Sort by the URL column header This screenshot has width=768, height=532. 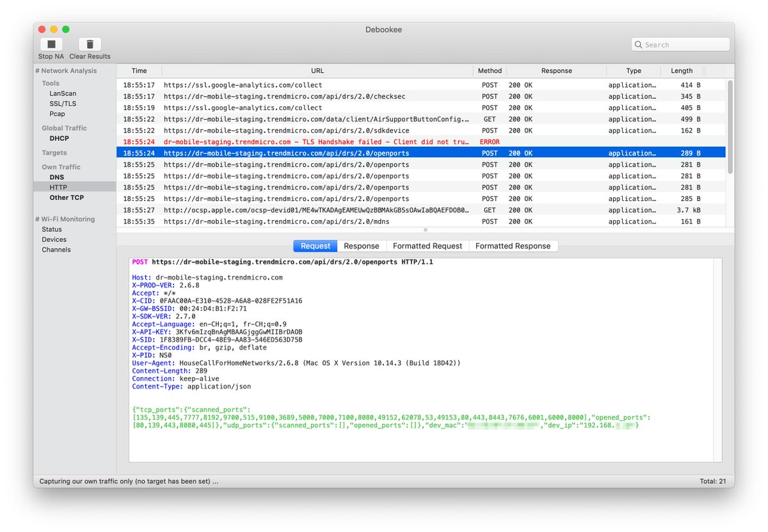(x=317, y=70)
